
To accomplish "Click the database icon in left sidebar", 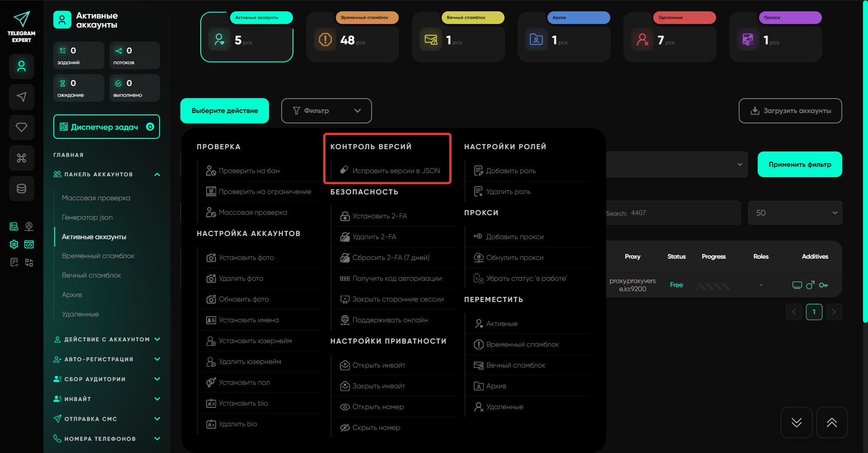I will (x=22, y=189).
